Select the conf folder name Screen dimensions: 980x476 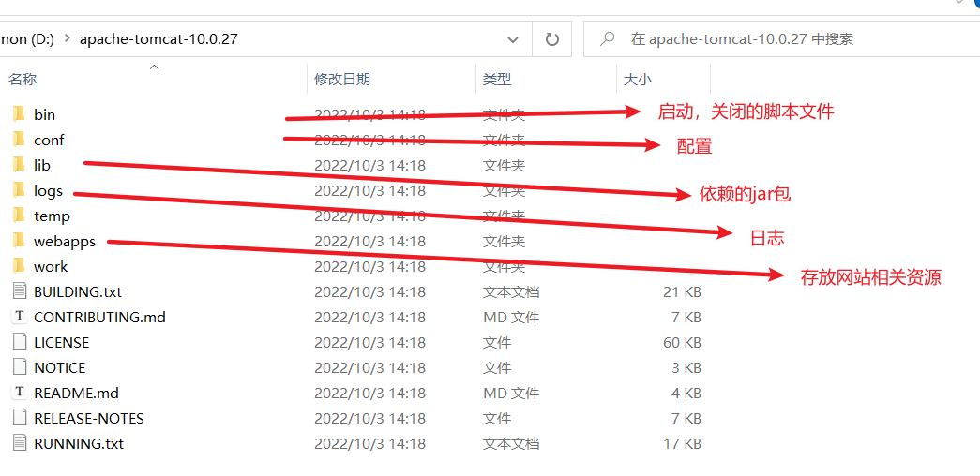click(49, 140)
